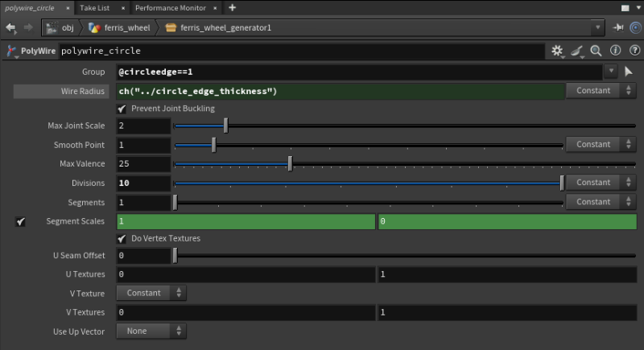Open the Wire Radius Constant dropdown
644x350 pixels.
coord(601,90)
